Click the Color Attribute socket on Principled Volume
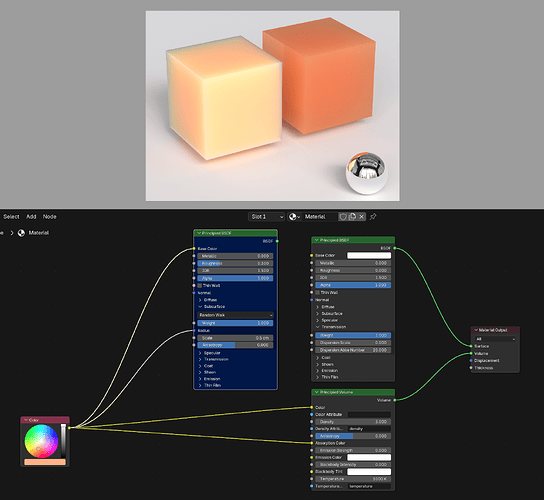 [312, 414]
